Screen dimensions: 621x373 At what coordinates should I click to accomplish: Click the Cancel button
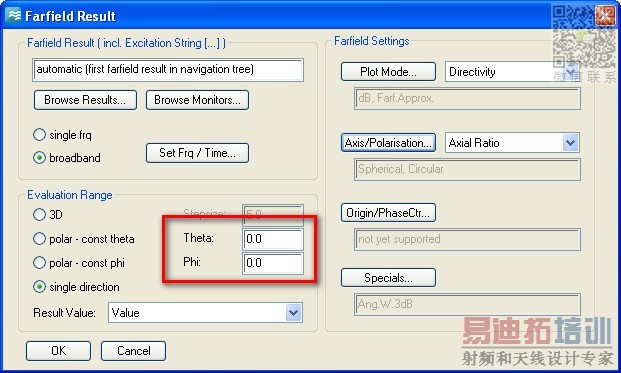133,351
